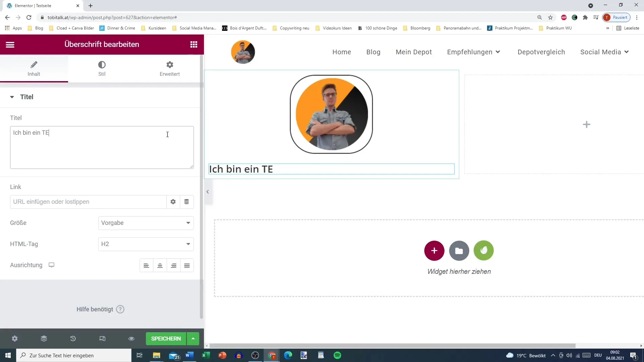Viewport: 644px width, 362px height.
Task: Click into the Titel text area
Action: tap(102, 147)
